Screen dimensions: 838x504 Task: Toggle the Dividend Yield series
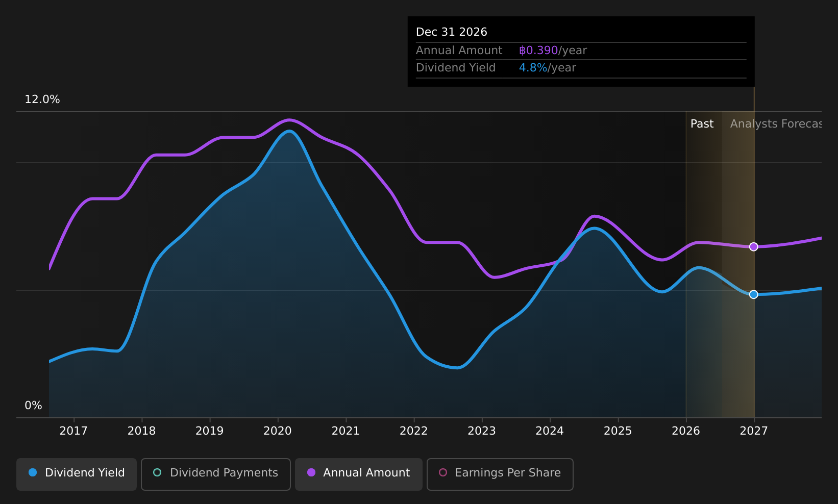(x=77, y=474)
